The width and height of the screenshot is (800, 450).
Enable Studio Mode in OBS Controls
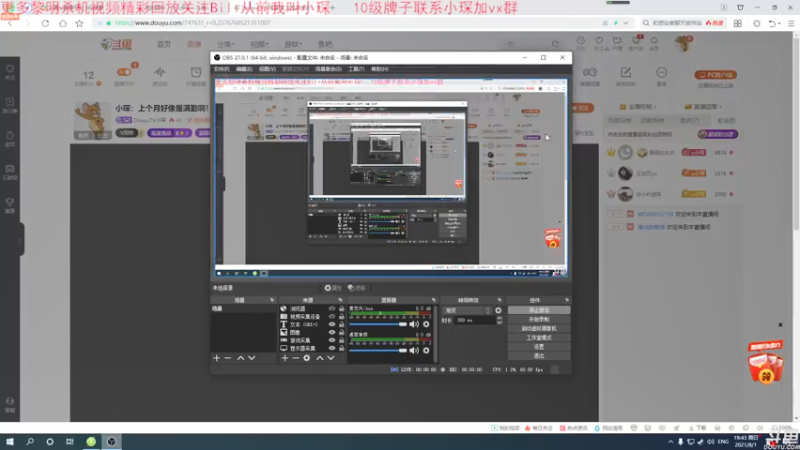[x=539, y=338]
